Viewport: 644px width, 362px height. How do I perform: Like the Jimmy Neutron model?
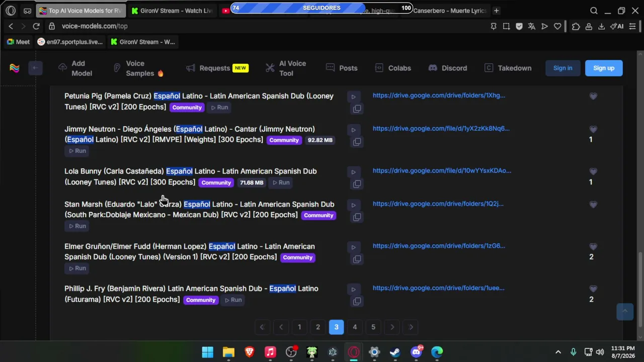[593, 129]
